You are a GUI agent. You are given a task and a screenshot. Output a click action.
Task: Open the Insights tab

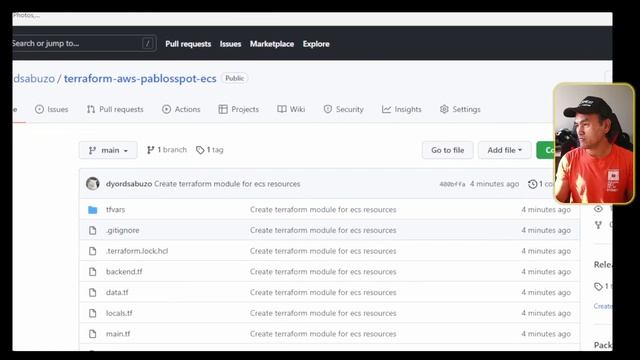(x=402, y=109)
